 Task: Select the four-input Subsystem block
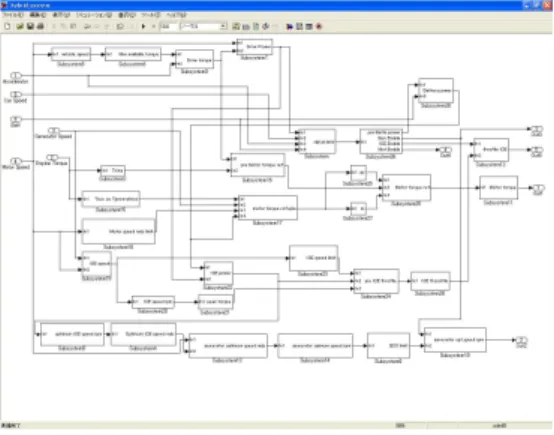click(317, 142)
